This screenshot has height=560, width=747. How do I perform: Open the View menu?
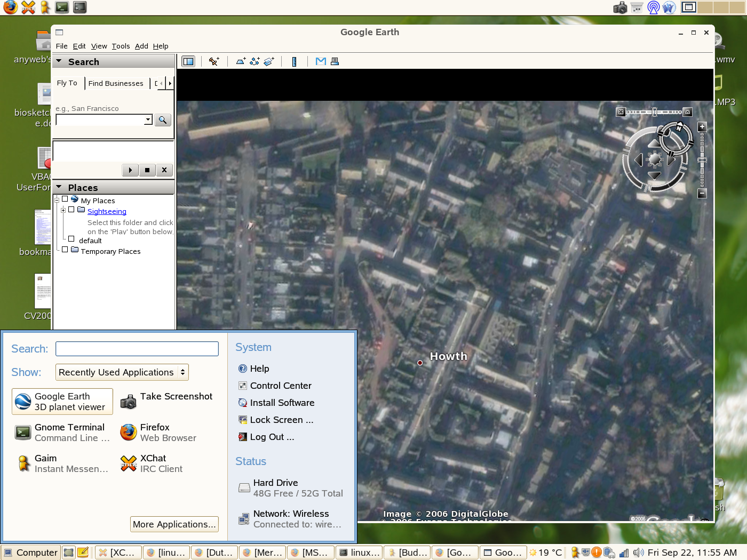pos(99,46)
